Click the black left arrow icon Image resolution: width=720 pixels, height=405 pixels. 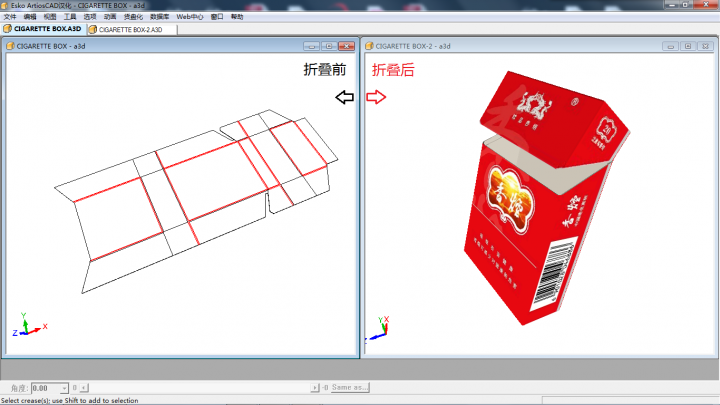344,97
